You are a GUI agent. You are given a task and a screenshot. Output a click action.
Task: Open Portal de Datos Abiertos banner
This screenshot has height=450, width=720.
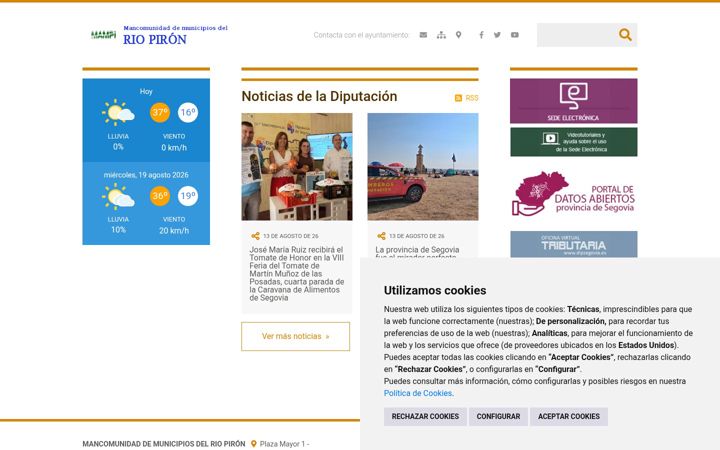click(574, 194)
